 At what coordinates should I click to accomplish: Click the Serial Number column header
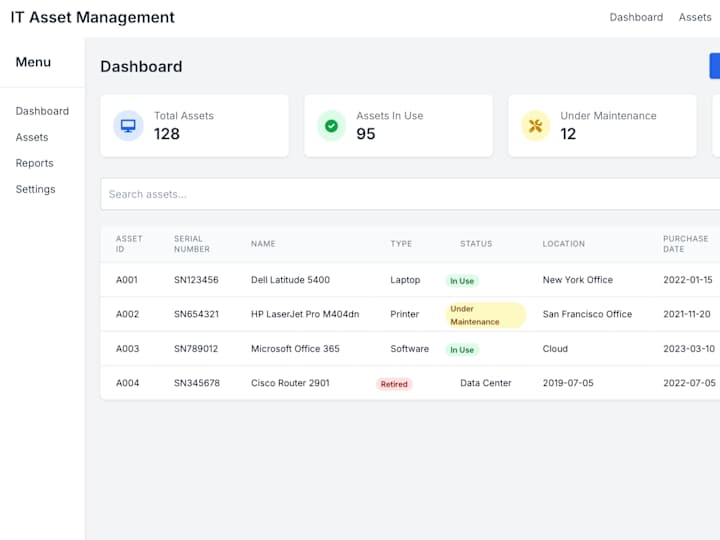tap(191, 244)
